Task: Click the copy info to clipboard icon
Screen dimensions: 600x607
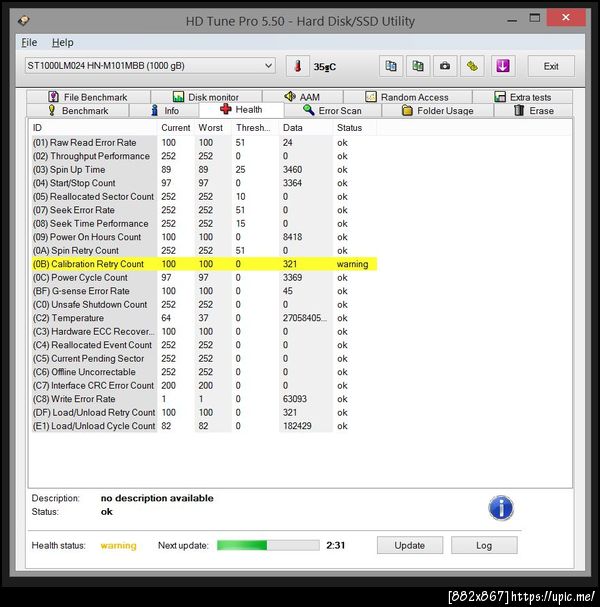Action: (x=391, y=66)
